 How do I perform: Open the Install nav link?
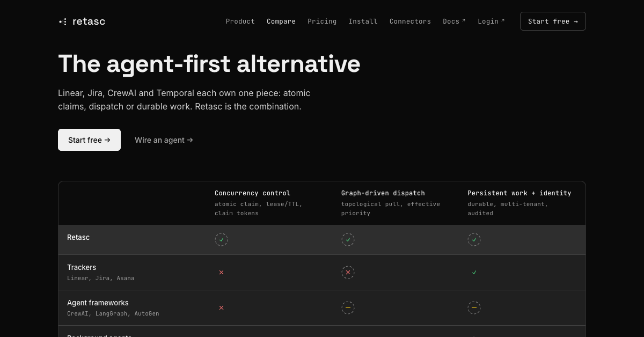tap(363, 21)
